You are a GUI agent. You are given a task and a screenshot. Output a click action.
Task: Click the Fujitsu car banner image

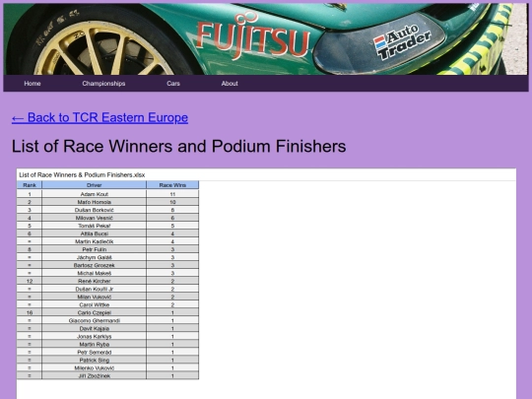pyautogui.click(x=266, y=39)
